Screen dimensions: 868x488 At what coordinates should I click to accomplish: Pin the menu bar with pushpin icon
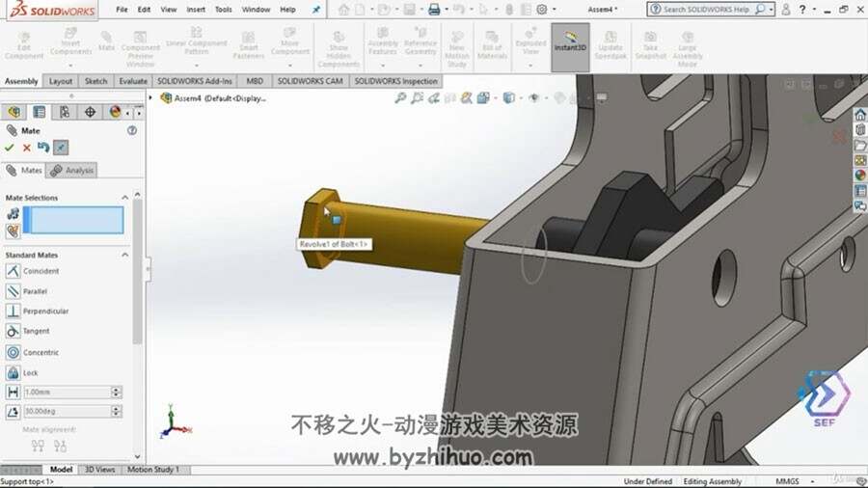(x=316, y=10)
